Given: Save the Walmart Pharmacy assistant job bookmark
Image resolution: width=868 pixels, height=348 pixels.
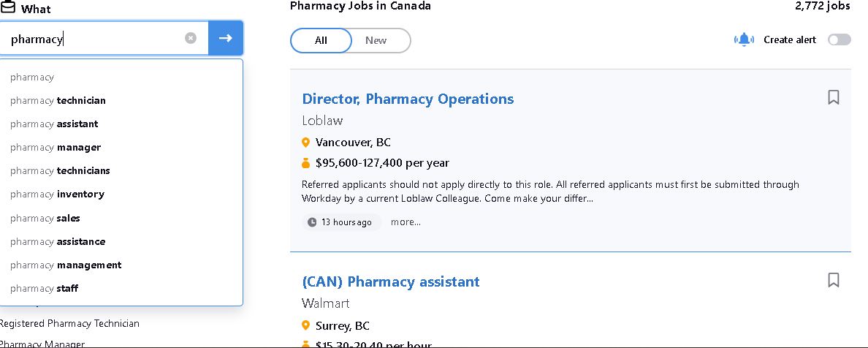Looking at the screenshot, I should pyautogui.click(x=833, y=280).
